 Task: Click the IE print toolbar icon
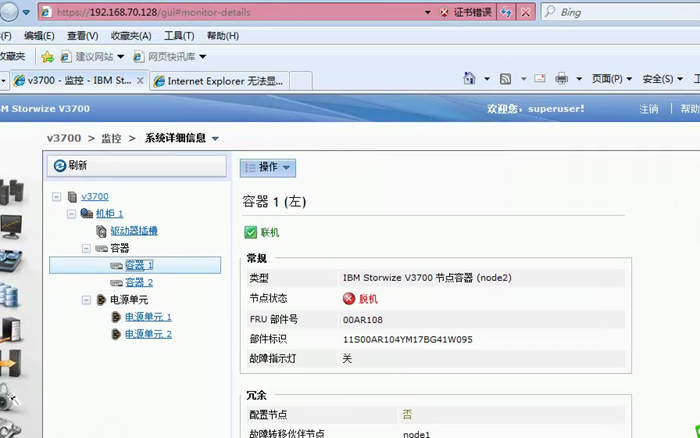point(562,79)
